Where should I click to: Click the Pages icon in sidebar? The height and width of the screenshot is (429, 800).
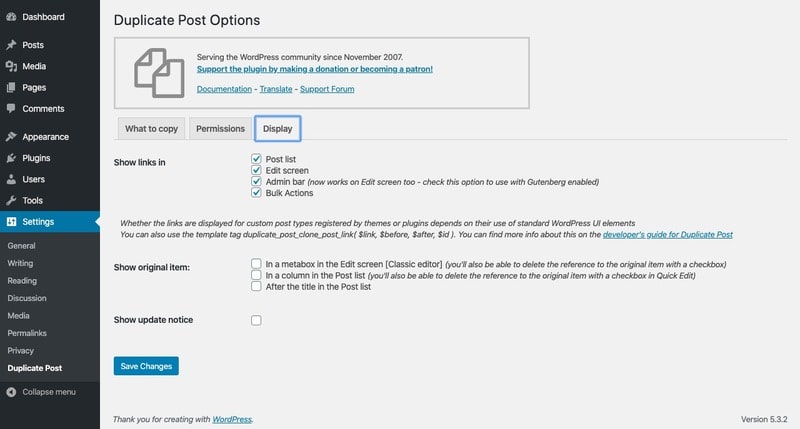click(x=11, y=87)
